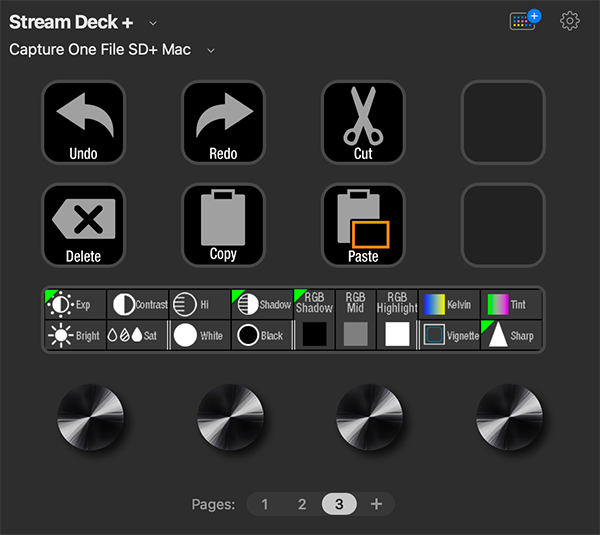Click the Undo key
The image size is (600, 535).
[83, 122]
